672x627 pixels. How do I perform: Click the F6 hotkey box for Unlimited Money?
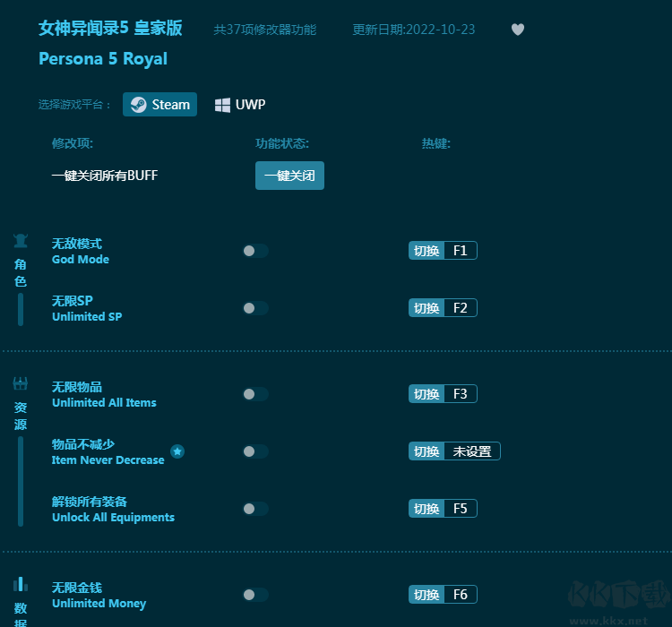[460, 595]
